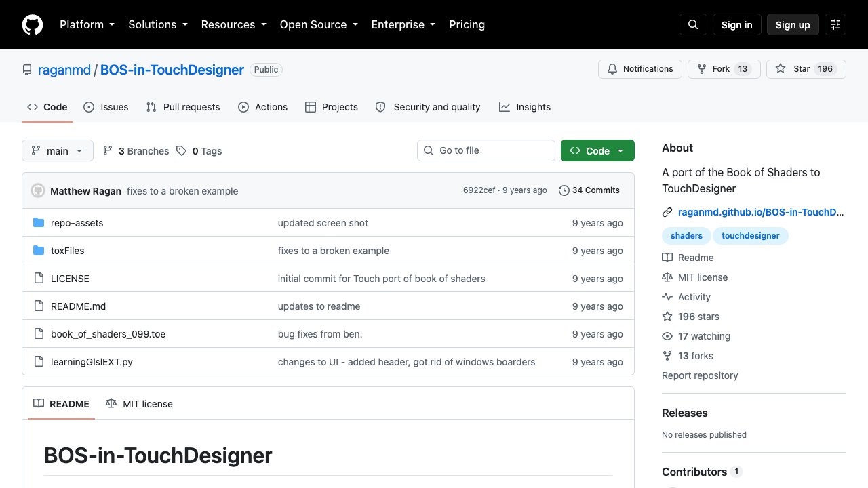Screen dimensions: 868x488
Task: Open the green Code dropdown button
Action: coord(597,151)
